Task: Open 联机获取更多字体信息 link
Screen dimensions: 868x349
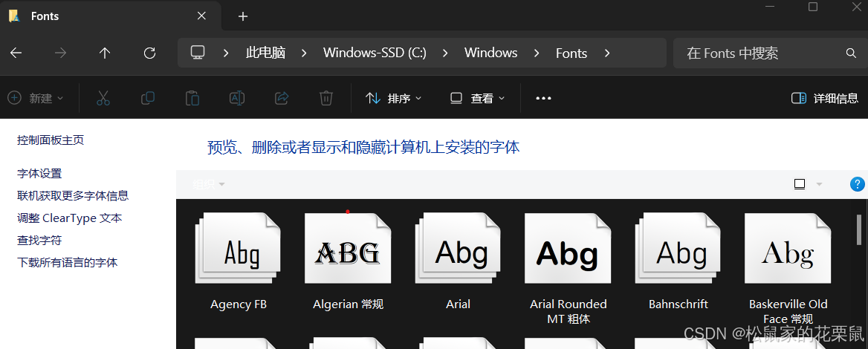Action: (x=73, y=195)
